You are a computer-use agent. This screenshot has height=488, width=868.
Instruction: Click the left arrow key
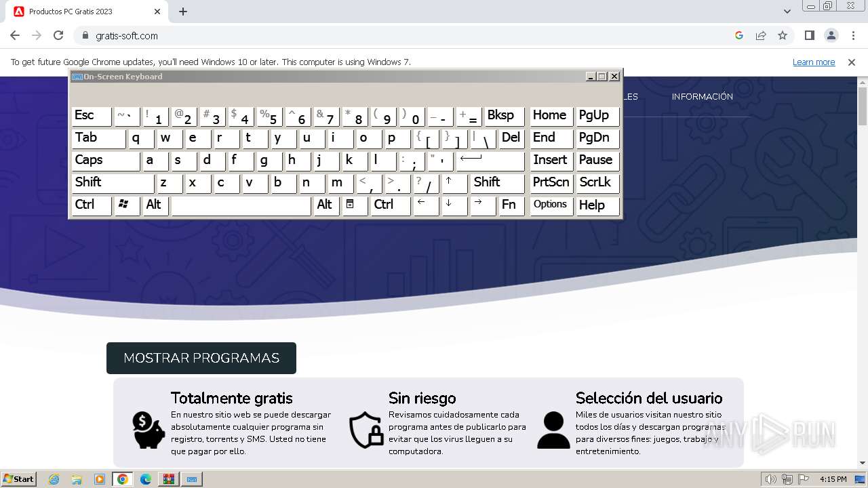(x=426, y=205)
